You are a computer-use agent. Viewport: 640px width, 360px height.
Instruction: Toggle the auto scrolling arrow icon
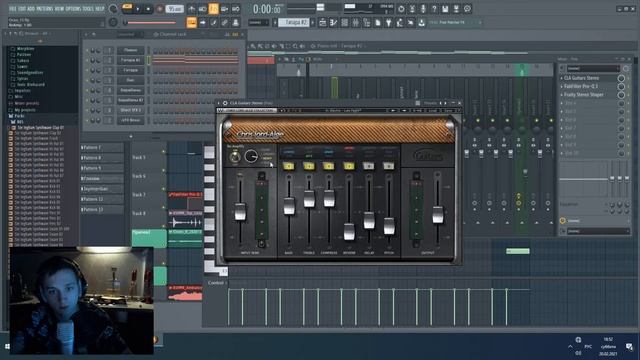[x=202, y=22]
